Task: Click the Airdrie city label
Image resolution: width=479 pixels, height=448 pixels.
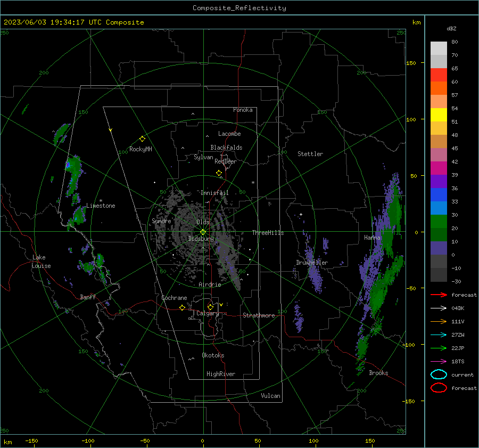Action: 210,284
